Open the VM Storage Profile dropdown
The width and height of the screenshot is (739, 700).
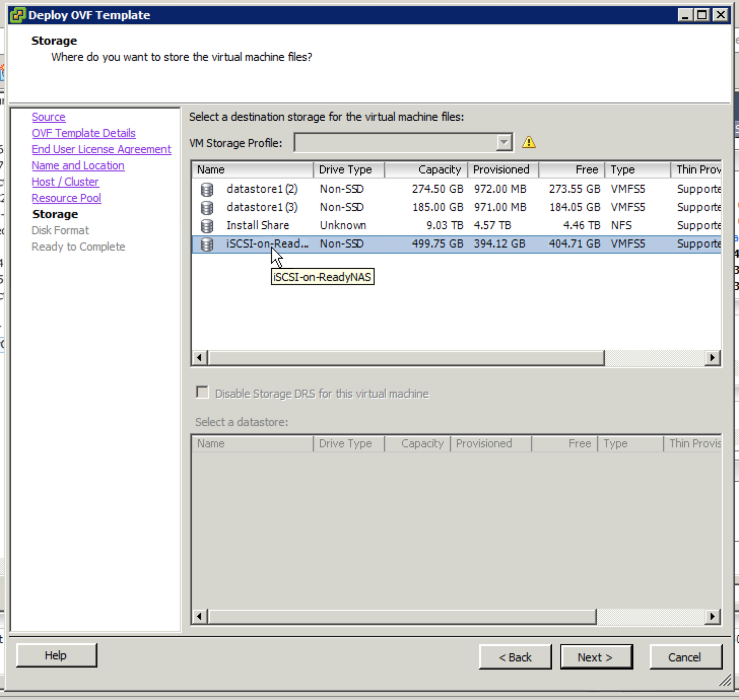503,143
